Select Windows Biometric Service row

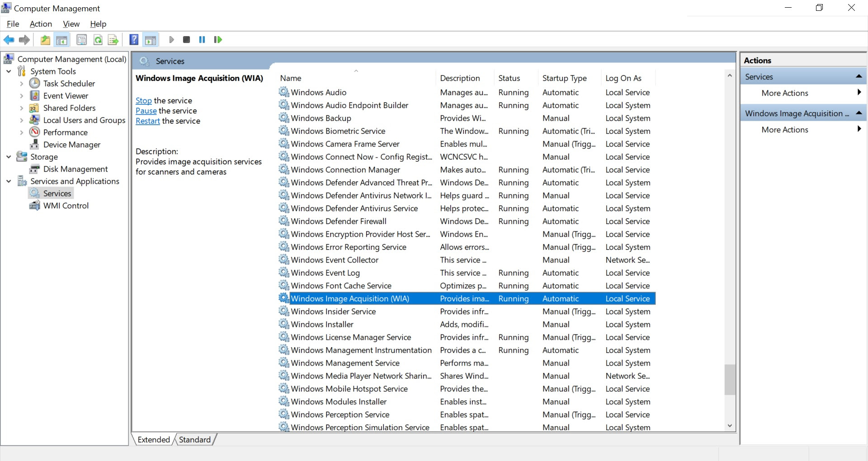(x=467, y=131)
